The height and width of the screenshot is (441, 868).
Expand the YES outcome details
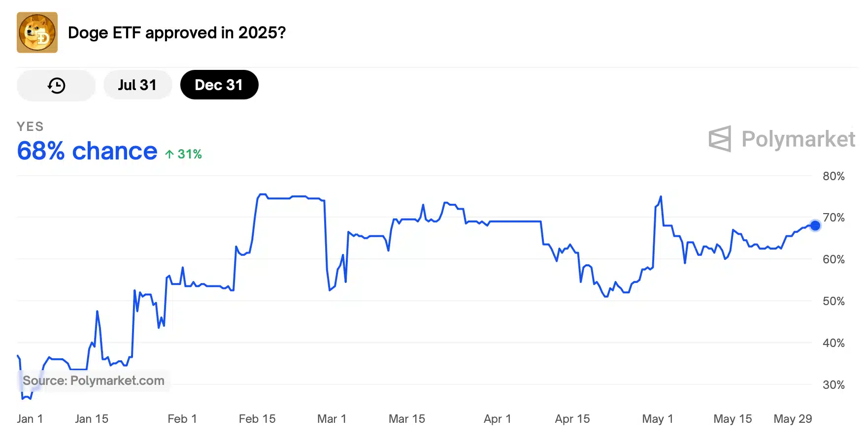pyautogui.click(x=30, y=126)
